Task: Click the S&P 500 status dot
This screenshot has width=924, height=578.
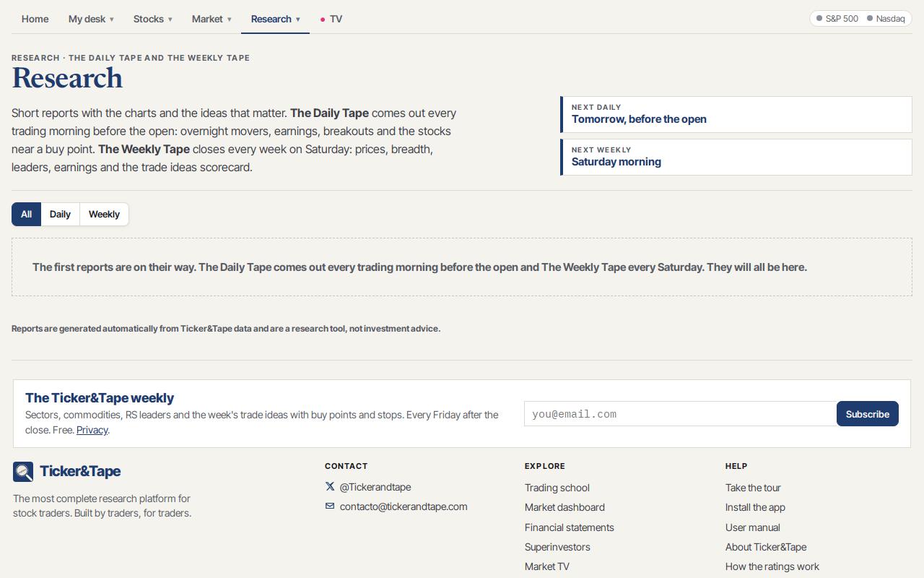Action: (x=819, y=18)
